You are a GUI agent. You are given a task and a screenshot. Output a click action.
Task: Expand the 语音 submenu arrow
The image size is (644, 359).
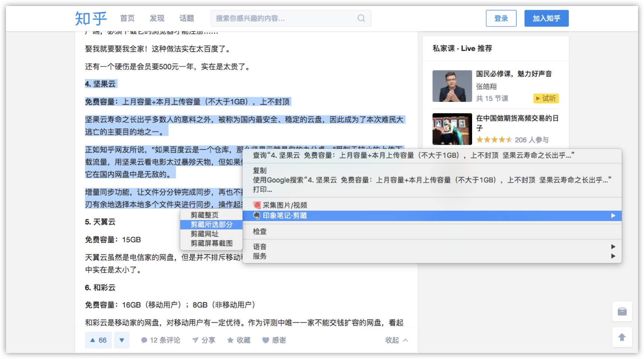click(613, 247)
